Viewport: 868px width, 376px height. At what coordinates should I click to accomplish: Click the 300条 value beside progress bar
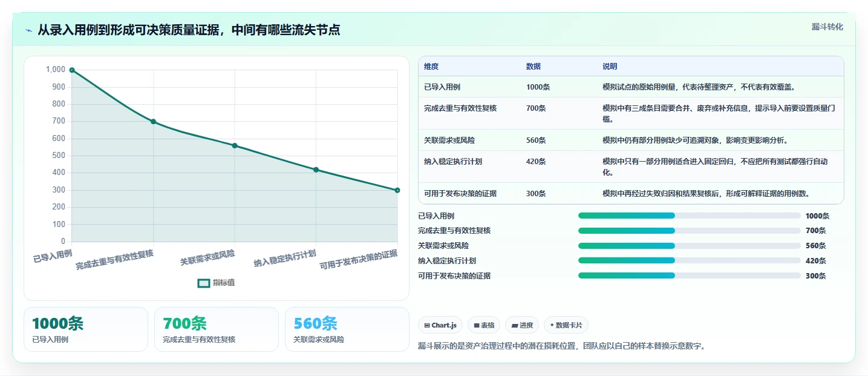tap(815, 275)
